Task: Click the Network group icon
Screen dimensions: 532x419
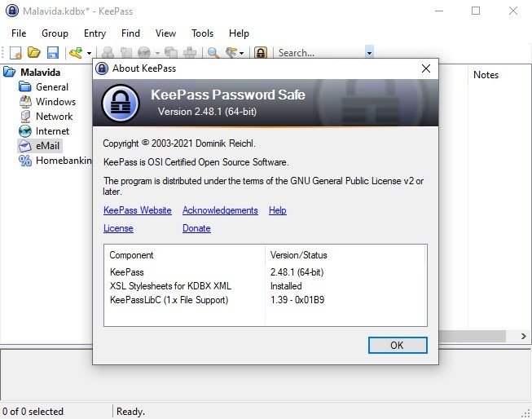Action: coord(25,117)
